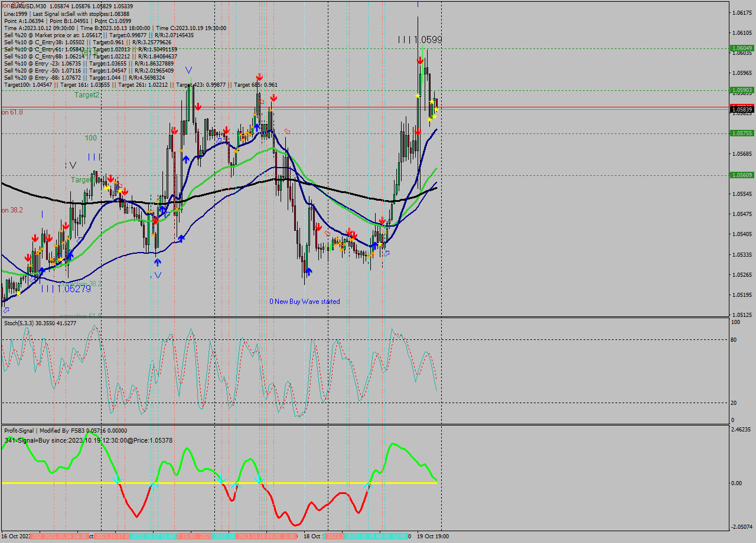This screenshot has height=543, width=756.
Task: Click the 'on 38.2' retracement label
Action: [12, 210]
